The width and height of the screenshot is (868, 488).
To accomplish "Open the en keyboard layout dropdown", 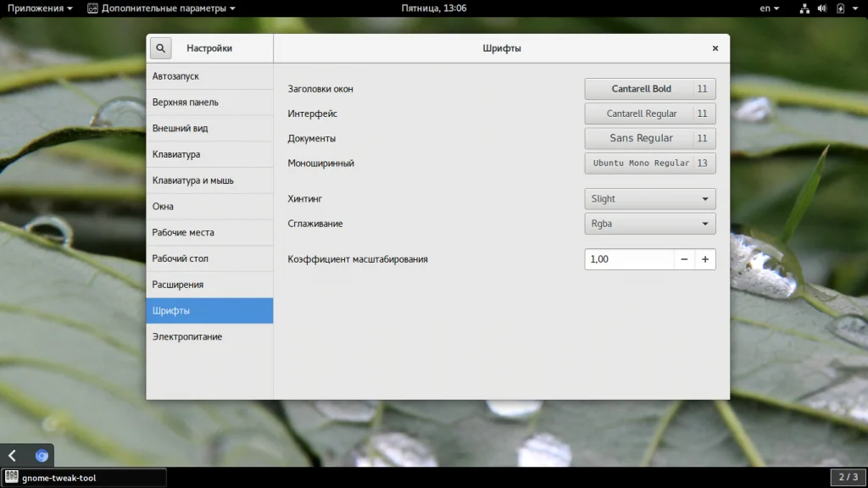I will (770, 8).
